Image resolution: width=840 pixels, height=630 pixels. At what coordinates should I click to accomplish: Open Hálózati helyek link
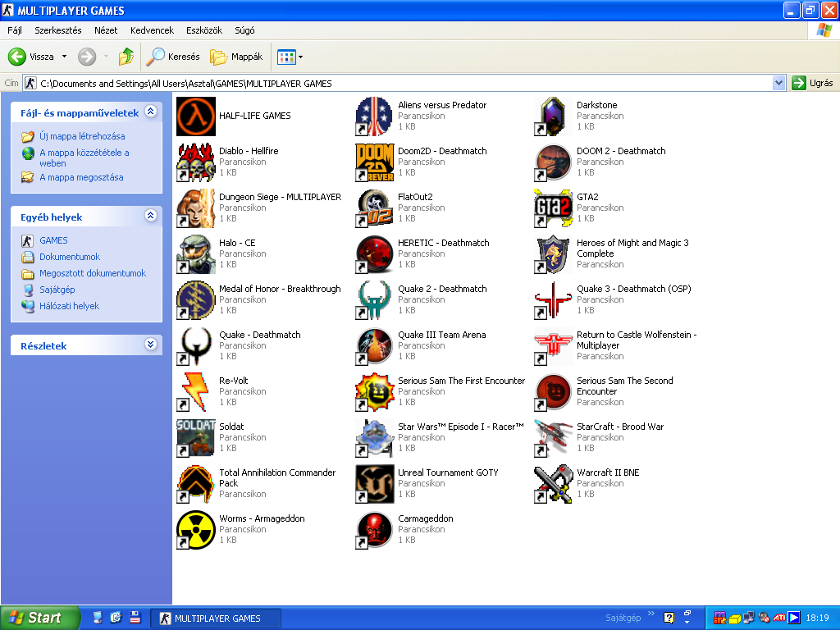[69, 307]
